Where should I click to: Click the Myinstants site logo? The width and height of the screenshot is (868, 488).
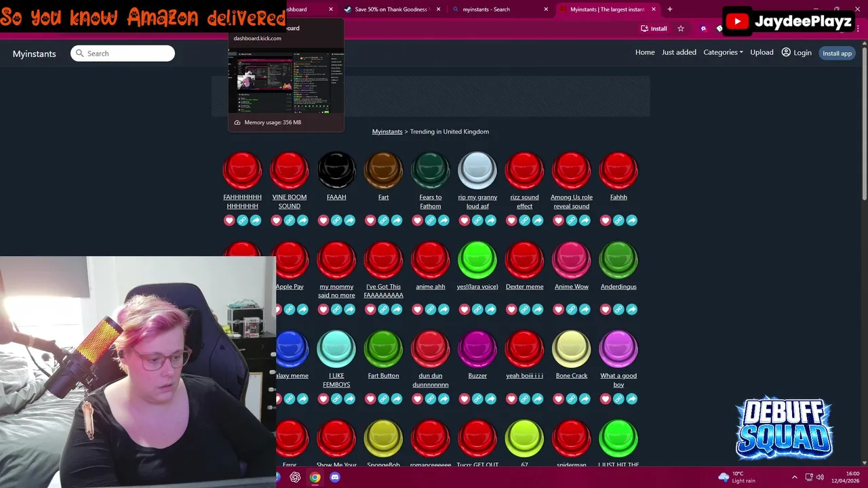coord(34,54)
